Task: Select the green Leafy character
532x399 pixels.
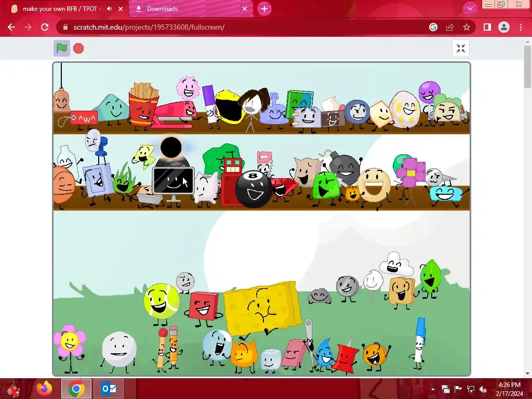Action: coord(430,276)
